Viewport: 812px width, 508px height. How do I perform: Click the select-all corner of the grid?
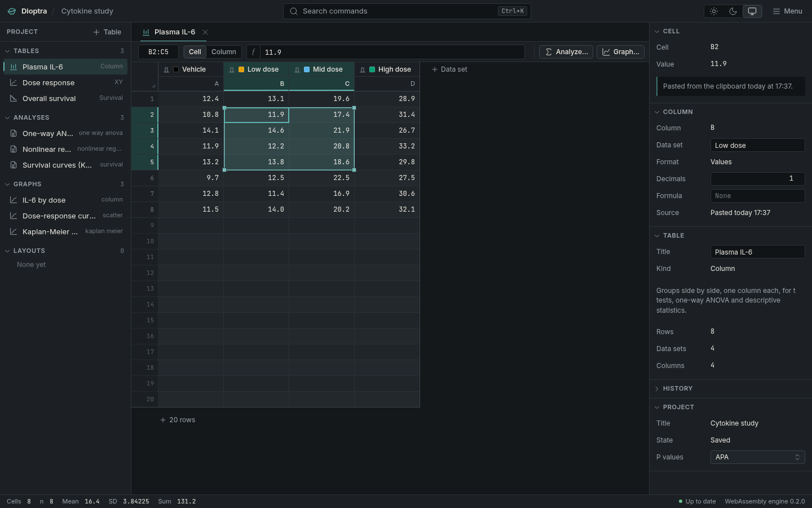145,77
